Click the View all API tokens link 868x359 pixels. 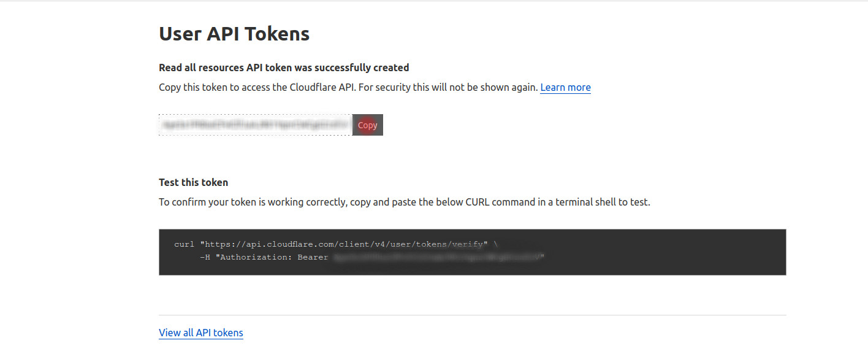(x=200, y=332)
